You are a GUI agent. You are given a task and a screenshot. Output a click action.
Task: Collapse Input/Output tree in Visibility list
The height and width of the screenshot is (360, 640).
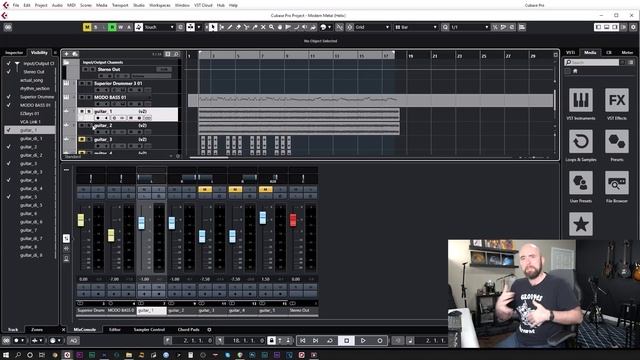tap(17, 64)
